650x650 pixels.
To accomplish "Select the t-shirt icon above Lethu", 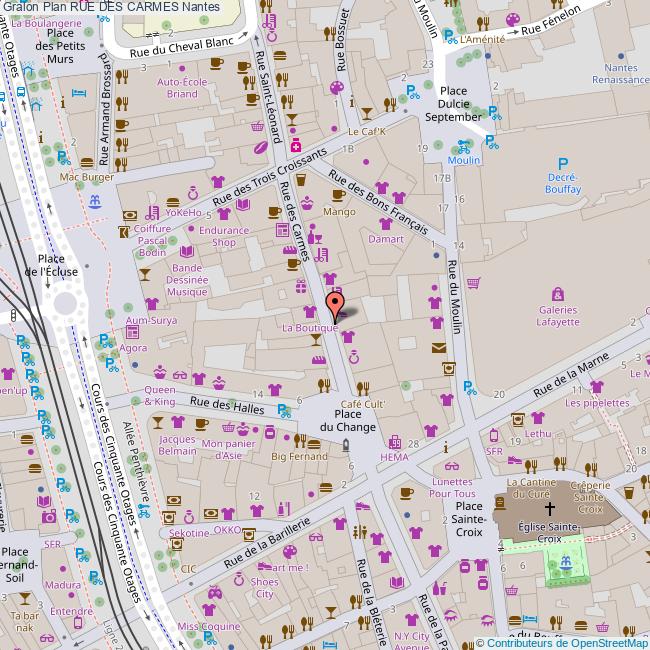I will pyautogui.click(x=538, y=417).
